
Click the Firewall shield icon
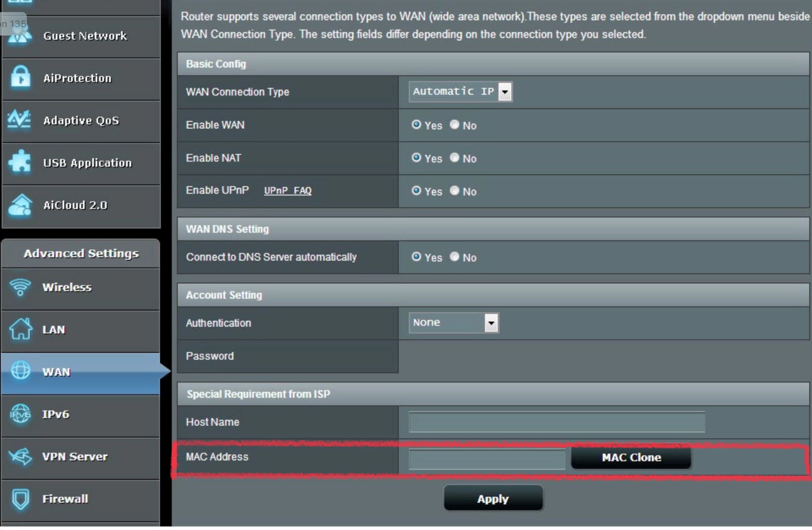point(20,499)
